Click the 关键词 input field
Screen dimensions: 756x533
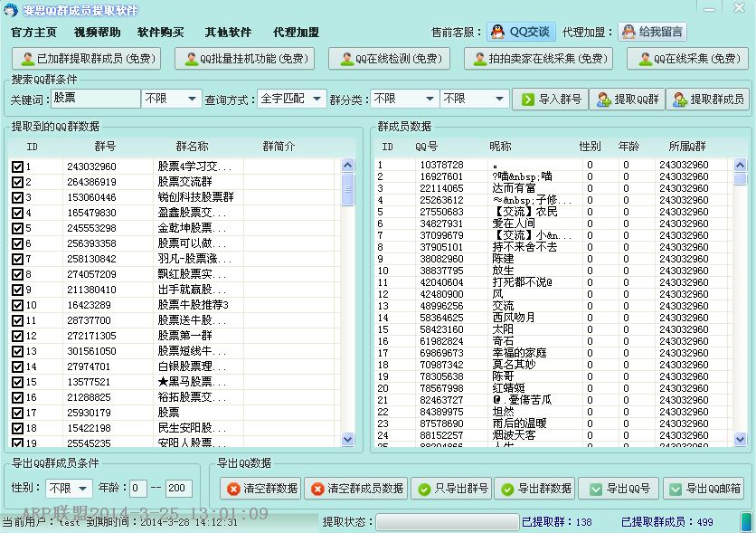tap(96, 99)
